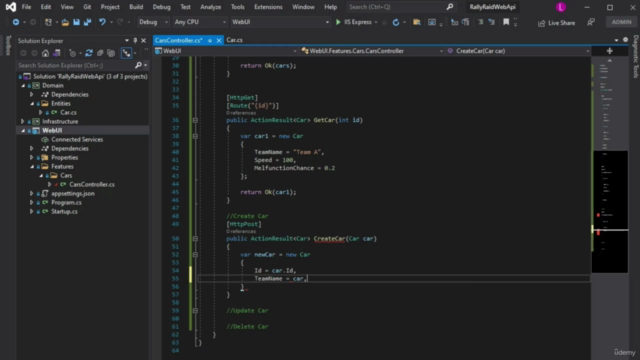The image size is (640, 360).
Task: Click the Undo arrow icon
Action: click(102, 22)
